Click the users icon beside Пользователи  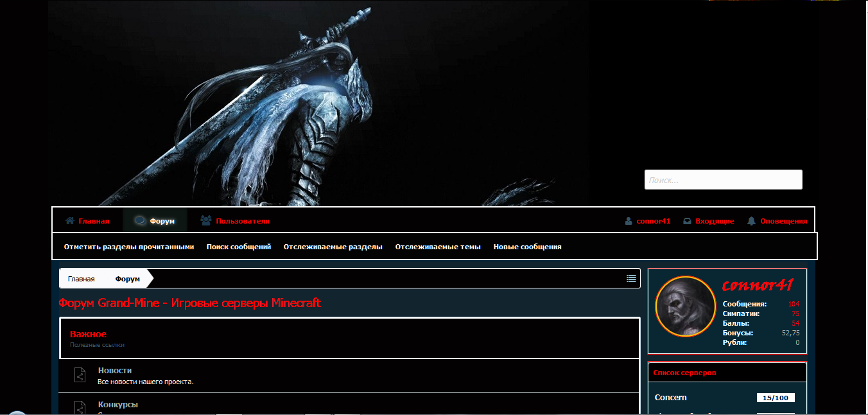[x=206, y=220]
